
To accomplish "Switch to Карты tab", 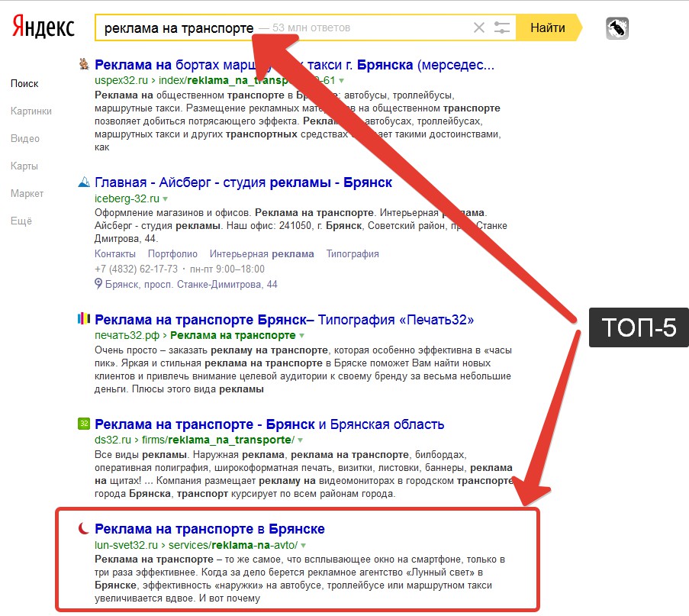I will pos(24,166).
